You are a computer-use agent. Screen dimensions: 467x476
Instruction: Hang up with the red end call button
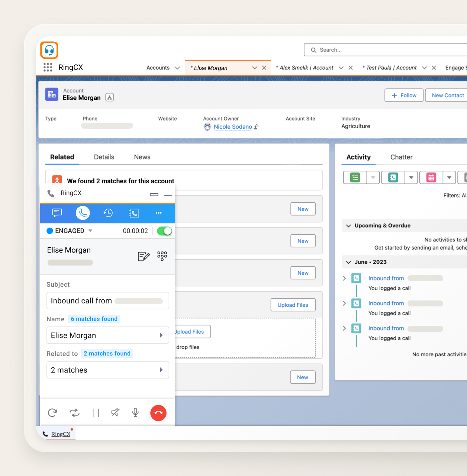(x=158, y=413)
